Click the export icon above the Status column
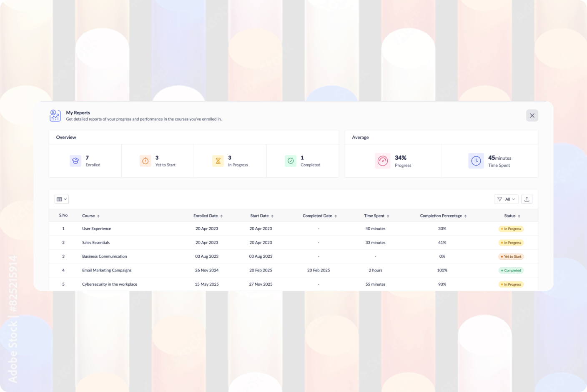This screenshot has height=392, width=587. point(527,199)
